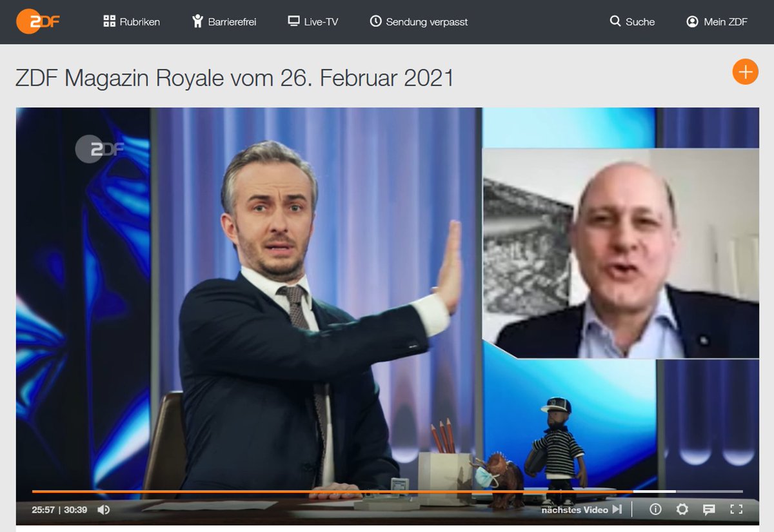Open player settings gear

682,509
